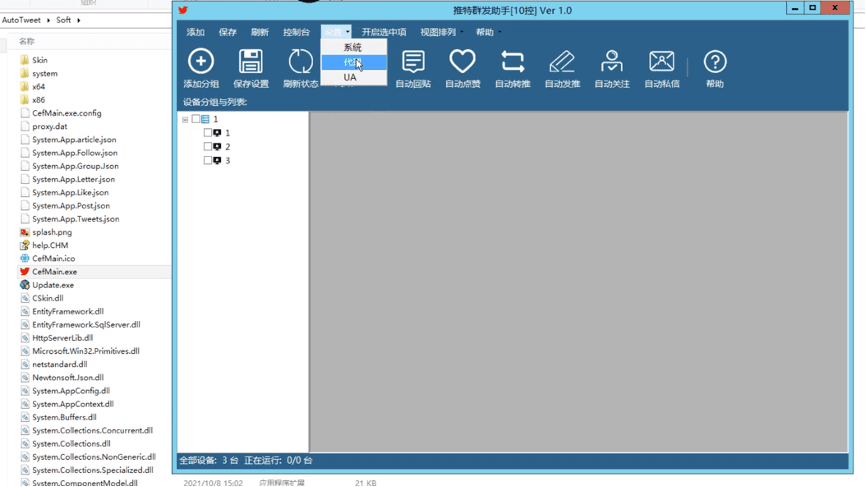
Task: Select System.App.Follow.json file
Action: click(75, 153)
